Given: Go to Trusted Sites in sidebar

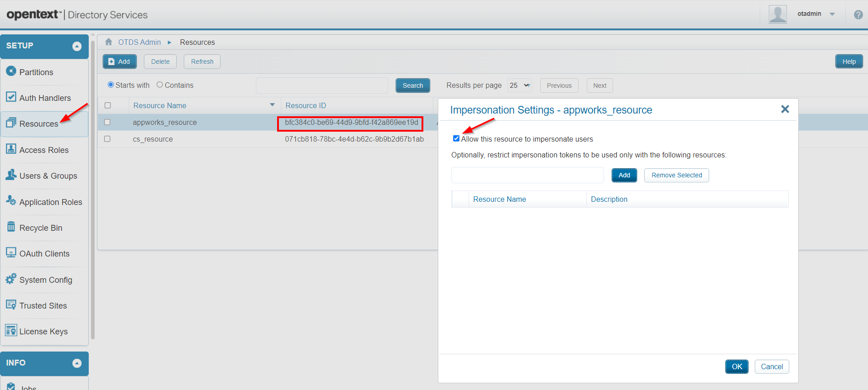Looking at the screenshot, I should click(x=43, y=306).
